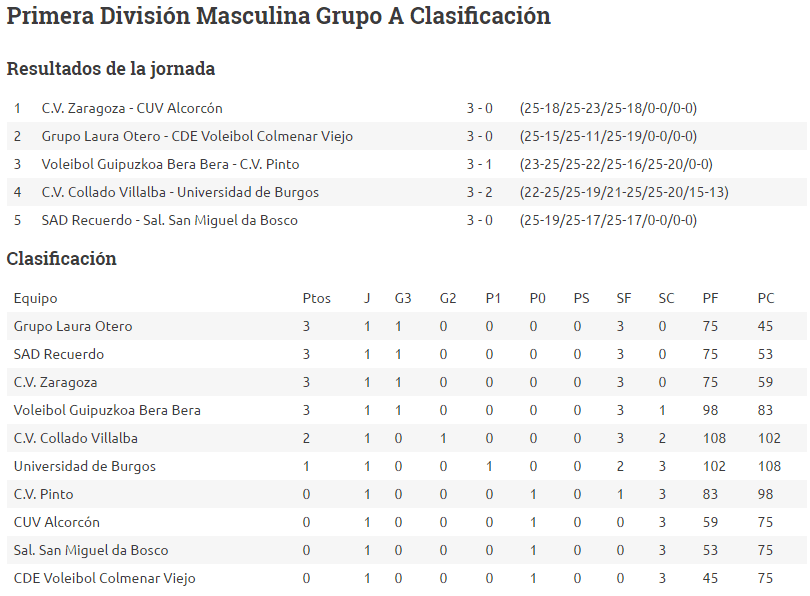The image size is (810, 596).
Task: Click SAD Recuerdo team in classification table
Action: (x=59, y=354)
